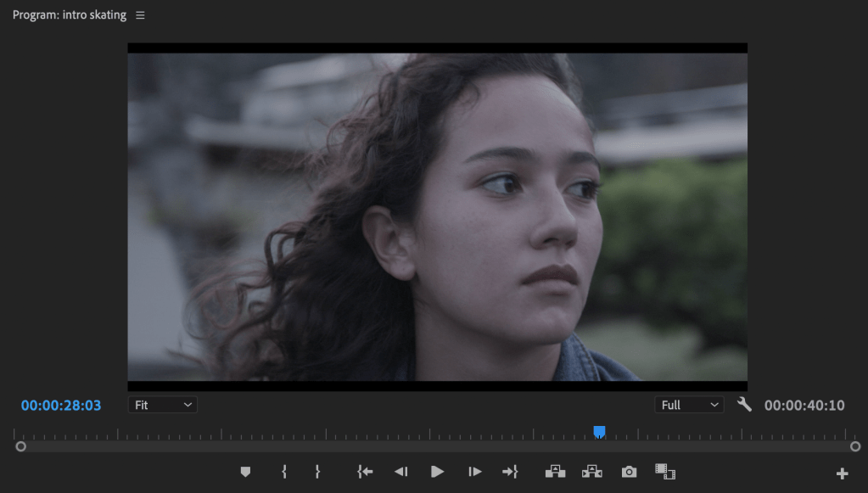
Task: Open the wrench Settings menu
Action: point(745,405)
